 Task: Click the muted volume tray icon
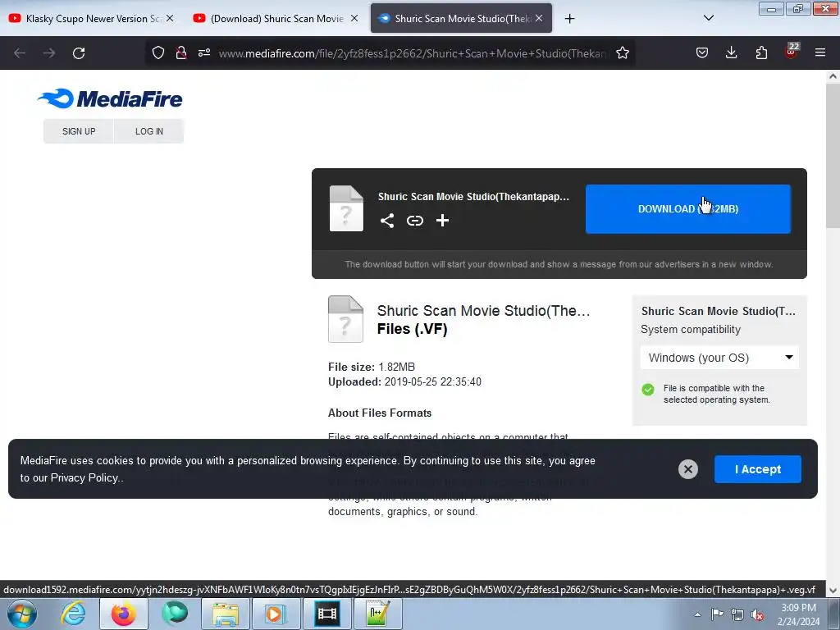click(x=757, y=614)
